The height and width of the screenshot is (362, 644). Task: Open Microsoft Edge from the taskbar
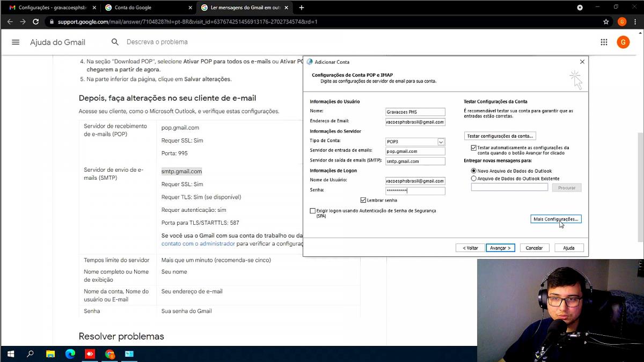(x=70, y=354)
